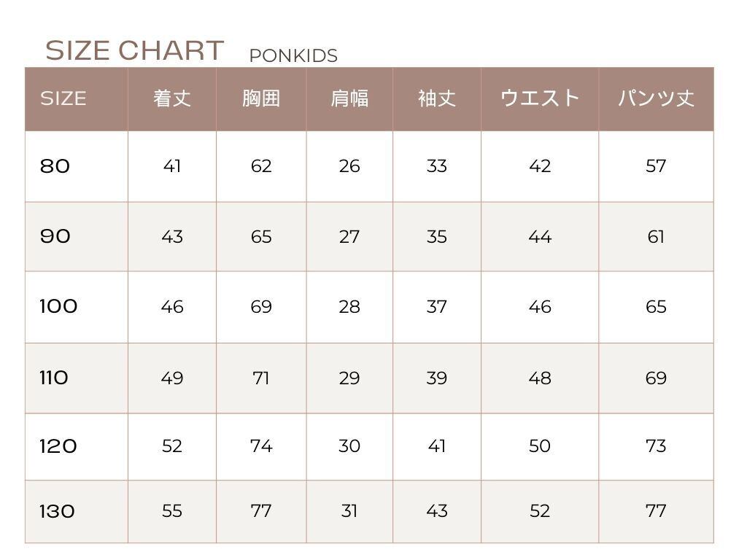Select the ウエスト column header
Image resolution: width=747 pixels, height=560 pixels.
pyautogui.click(x=540, y=98)
